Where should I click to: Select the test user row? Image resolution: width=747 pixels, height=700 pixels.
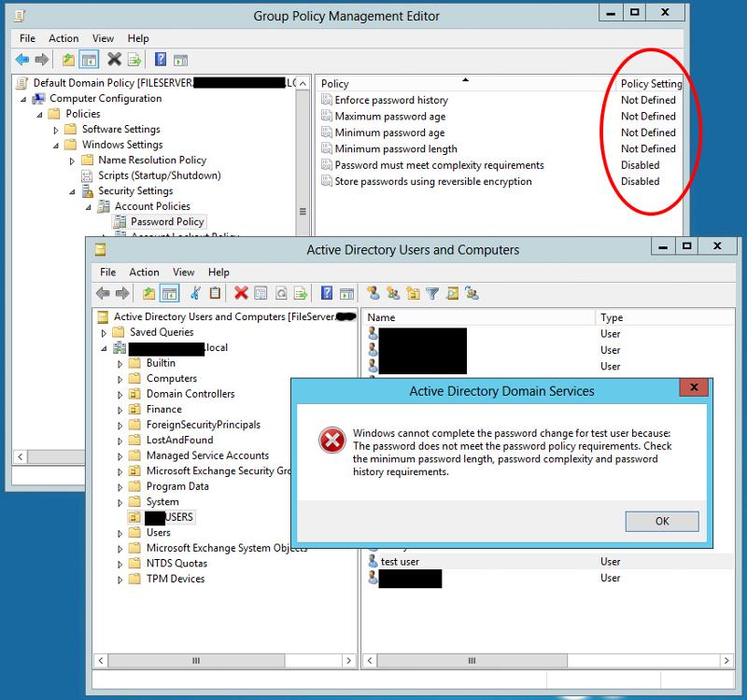(550, 562)
